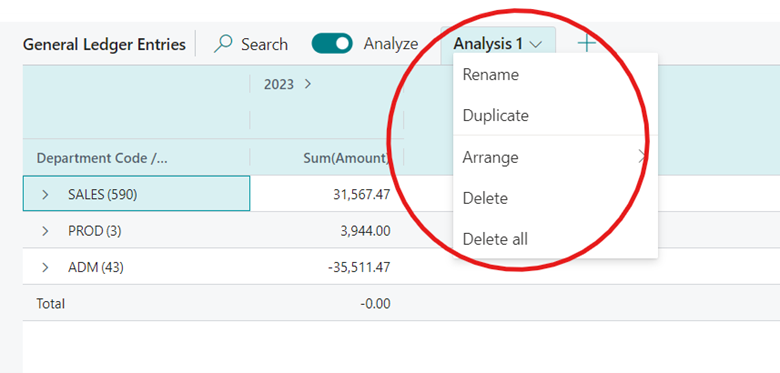Expand the 2023 column group chevron
The width and height of the screenshot is (780, 373).
(x=307, y=85)
